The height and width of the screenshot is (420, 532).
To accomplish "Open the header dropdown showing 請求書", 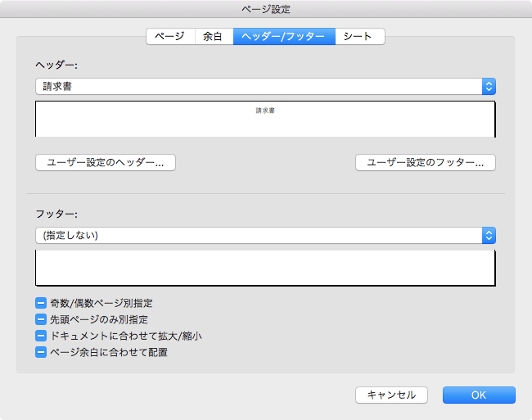I will tap(265, 87).
